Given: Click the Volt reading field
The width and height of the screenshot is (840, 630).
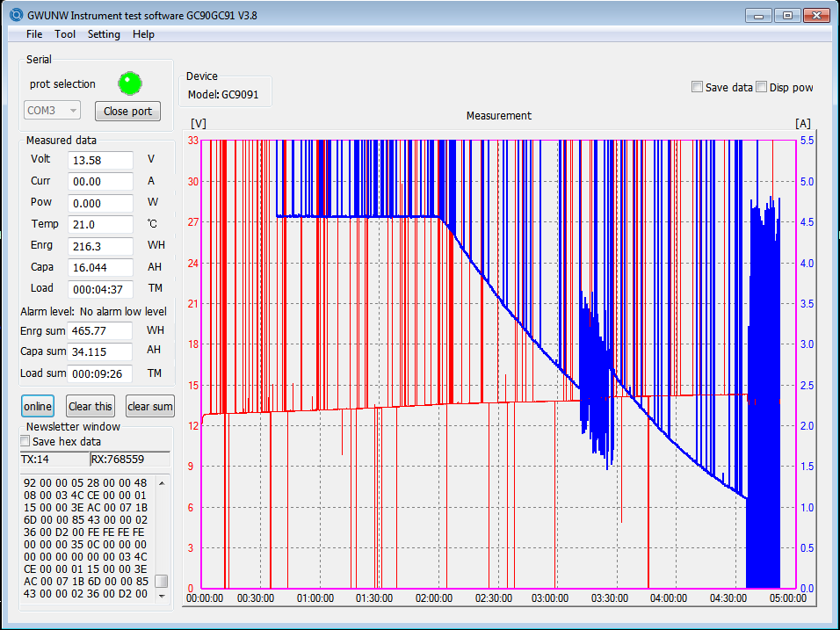Looking at the screenshot, I should click(x=100, y=160).
